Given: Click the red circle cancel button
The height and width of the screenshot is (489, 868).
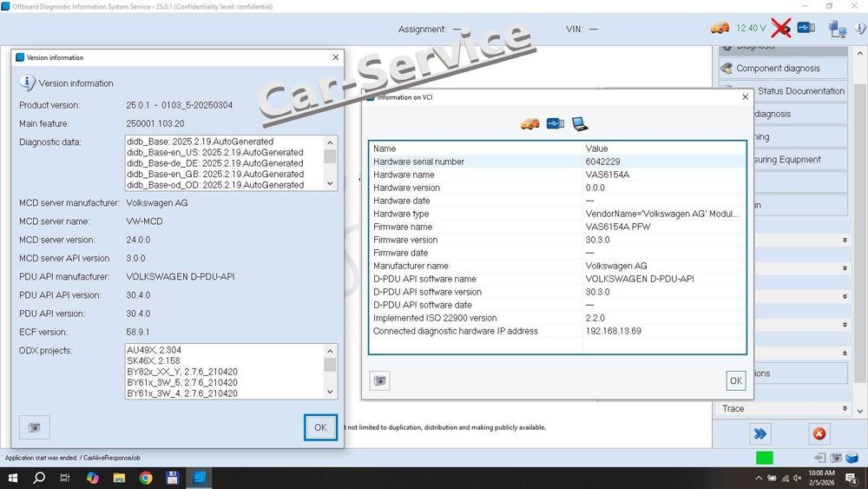Looking at the screenshot, I should [819, 433].
